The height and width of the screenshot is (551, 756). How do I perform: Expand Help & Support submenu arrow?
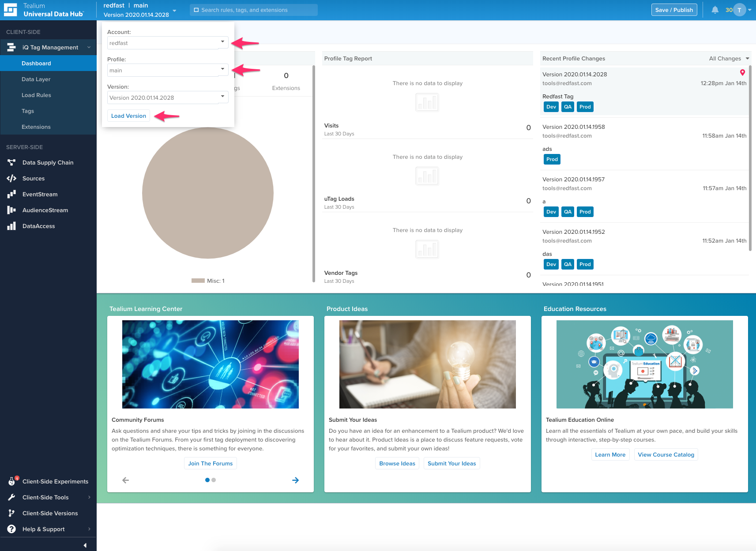tap(89, 529)
